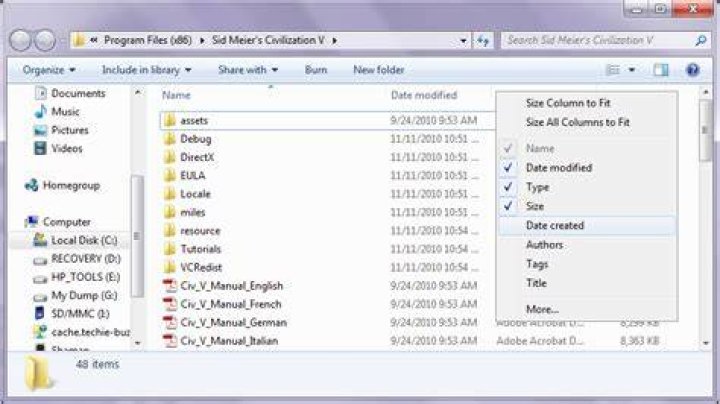Image resolution: width=720 pixels, height=404 pixels.
Task: Click the change view icon
Action: point(613,70)
